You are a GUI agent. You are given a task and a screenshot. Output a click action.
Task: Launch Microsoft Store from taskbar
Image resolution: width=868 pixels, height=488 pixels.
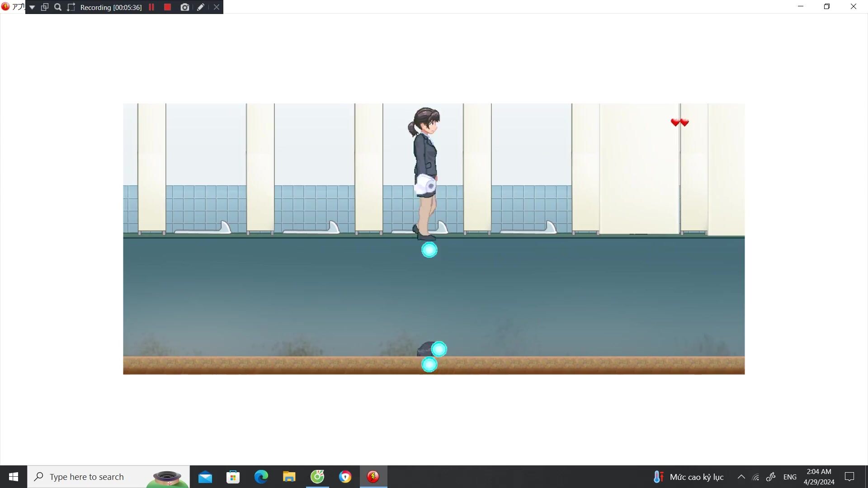(x=233, y=477)
